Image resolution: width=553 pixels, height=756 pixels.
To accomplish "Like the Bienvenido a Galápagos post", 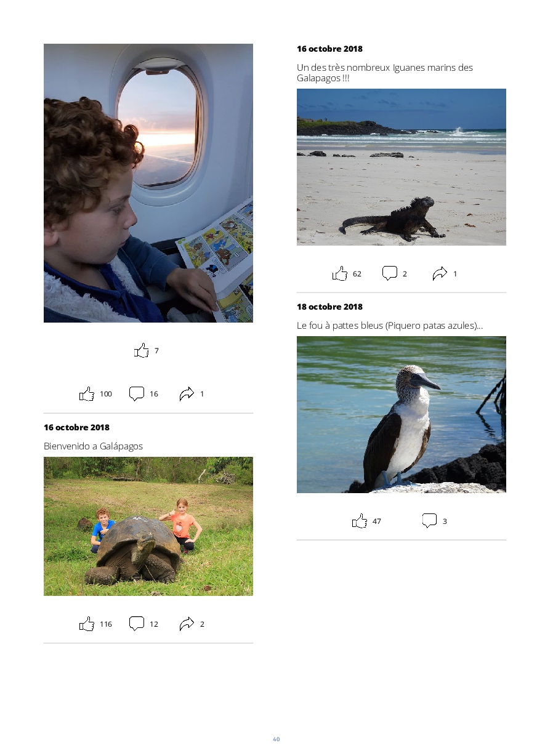I will (87, 624).
